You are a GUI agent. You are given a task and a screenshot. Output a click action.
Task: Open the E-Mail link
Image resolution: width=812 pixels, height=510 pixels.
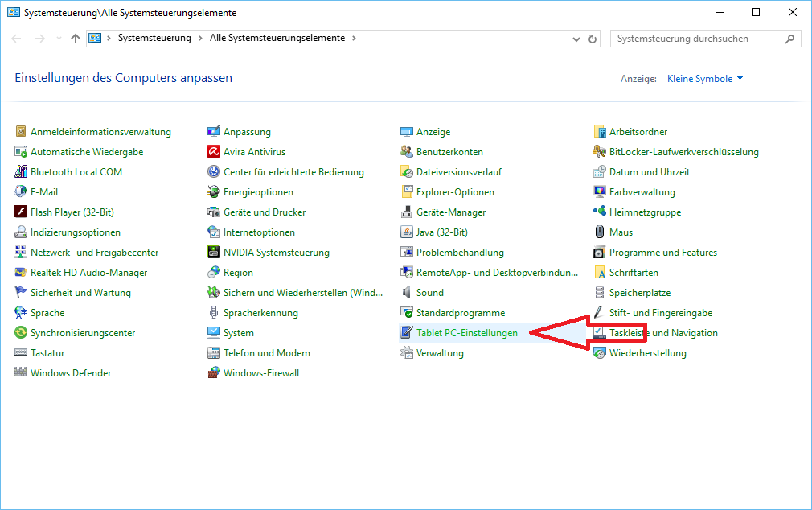[44, 192]
